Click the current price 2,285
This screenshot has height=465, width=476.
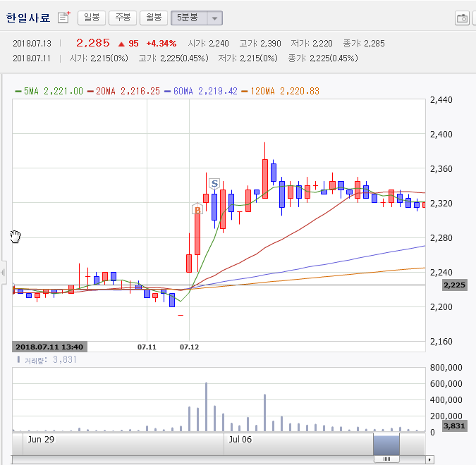coord(93,43)
